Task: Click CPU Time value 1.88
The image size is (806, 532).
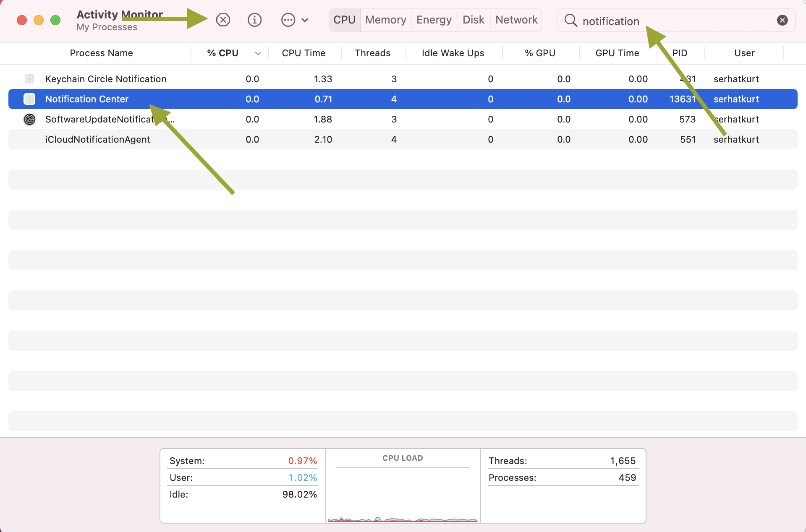Action: pos(323,119)
